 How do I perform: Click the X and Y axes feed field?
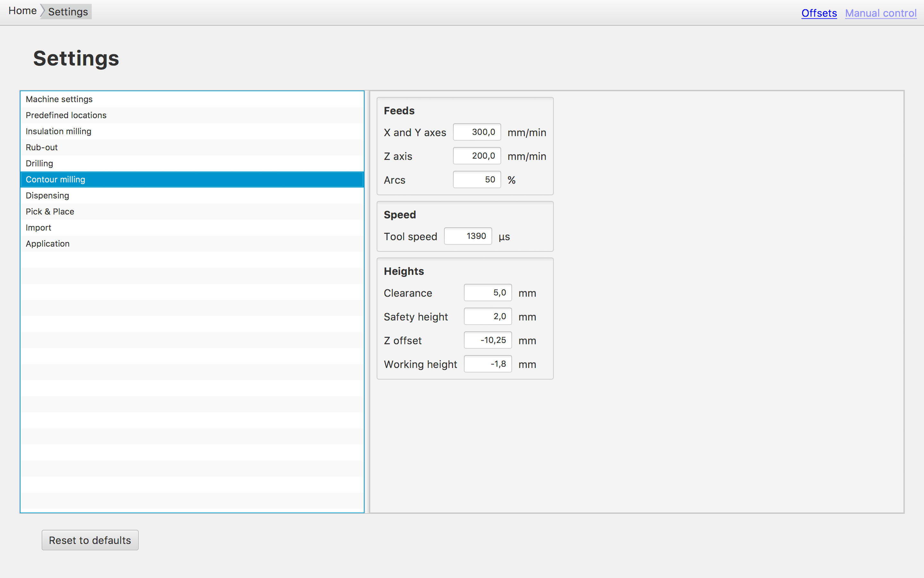476,132
